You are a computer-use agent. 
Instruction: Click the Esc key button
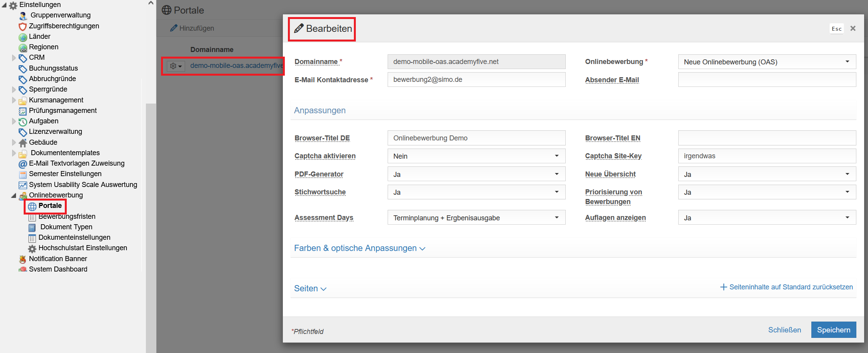[837, 29]
